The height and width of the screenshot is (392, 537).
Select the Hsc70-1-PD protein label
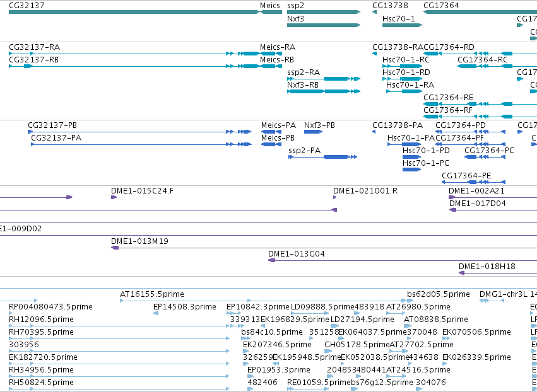tap(426, 151)
